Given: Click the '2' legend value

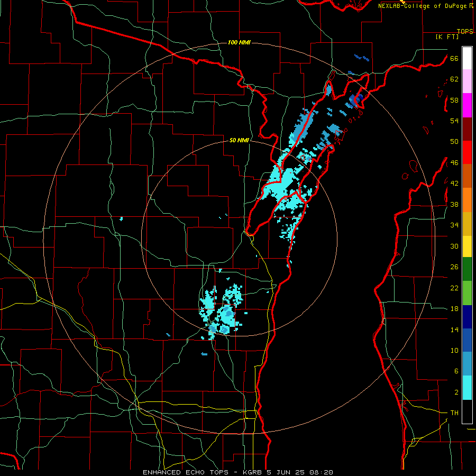Looking at the screenshot, I should (456, 392).
